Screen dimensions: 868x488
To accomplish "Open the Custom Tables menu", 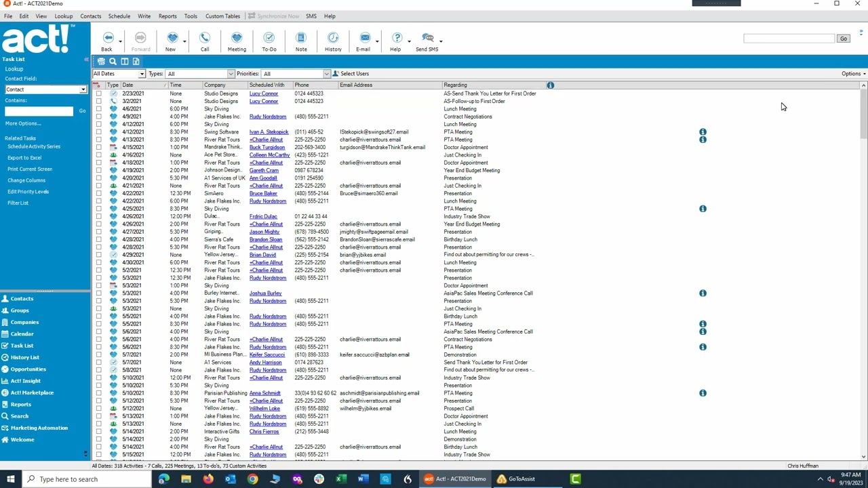I will click(222, 16).
